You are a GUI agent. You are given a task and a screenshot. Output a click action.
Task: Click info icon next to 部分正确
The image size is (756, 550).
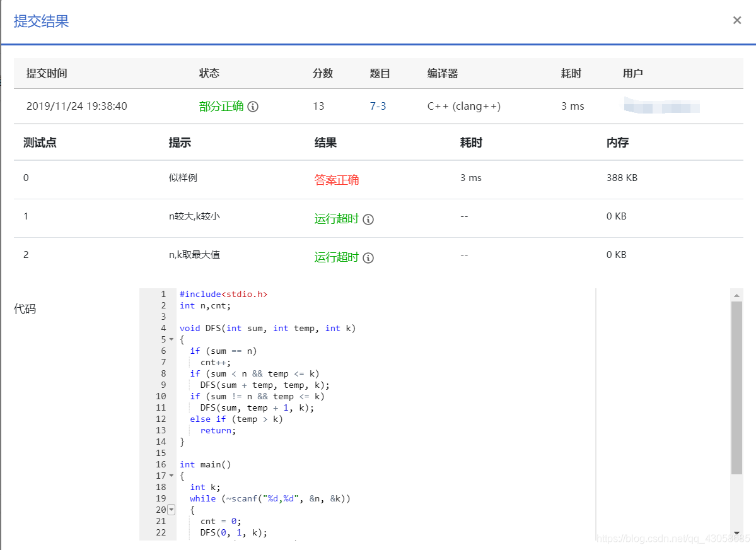click(253, 107)
